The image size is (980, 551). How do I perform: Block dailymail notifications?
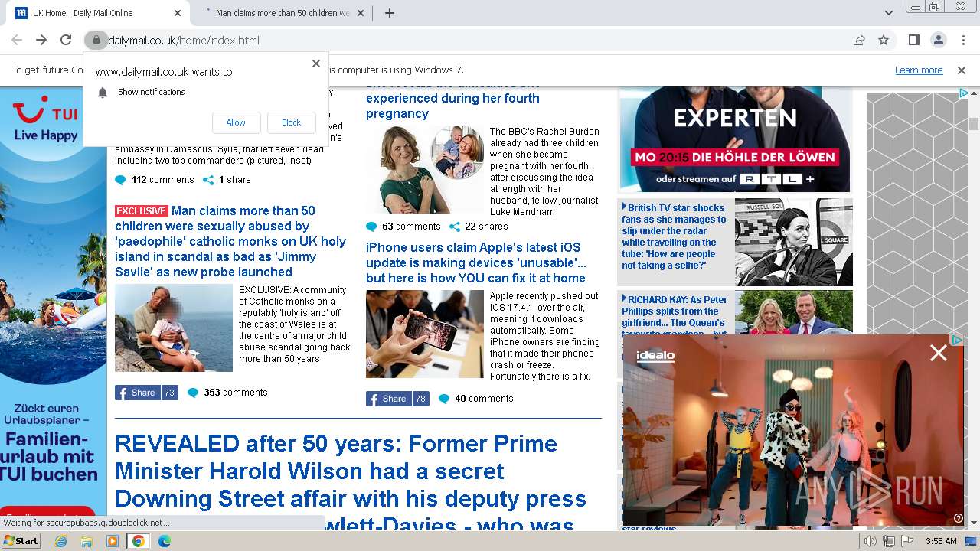[x=291, y=122]
